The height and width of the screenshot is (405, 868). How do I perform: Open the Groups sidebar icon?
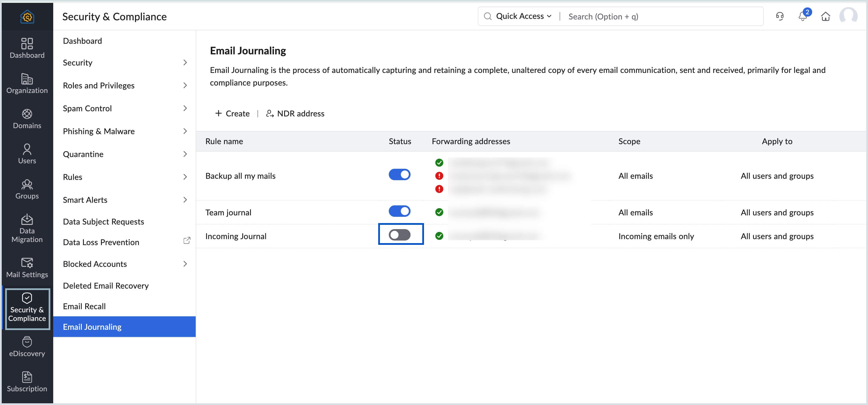[27, 189]
